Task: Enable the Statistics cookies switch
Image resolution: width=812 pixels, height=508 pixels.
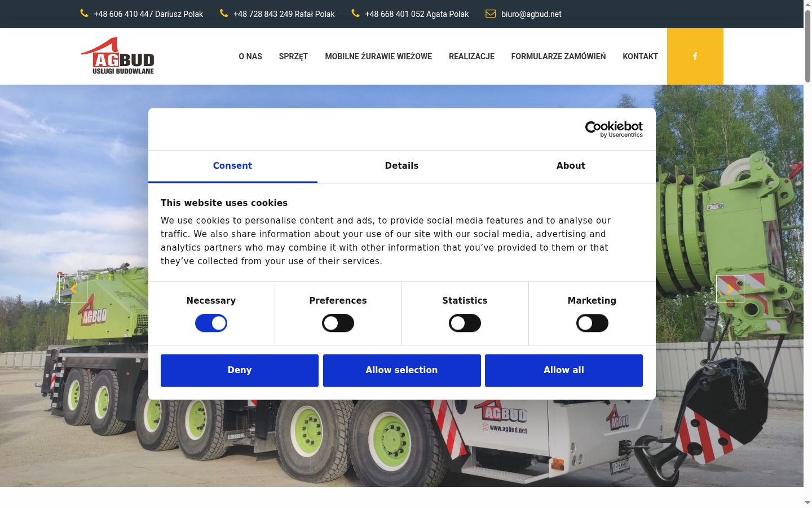Action: point(465,323)
